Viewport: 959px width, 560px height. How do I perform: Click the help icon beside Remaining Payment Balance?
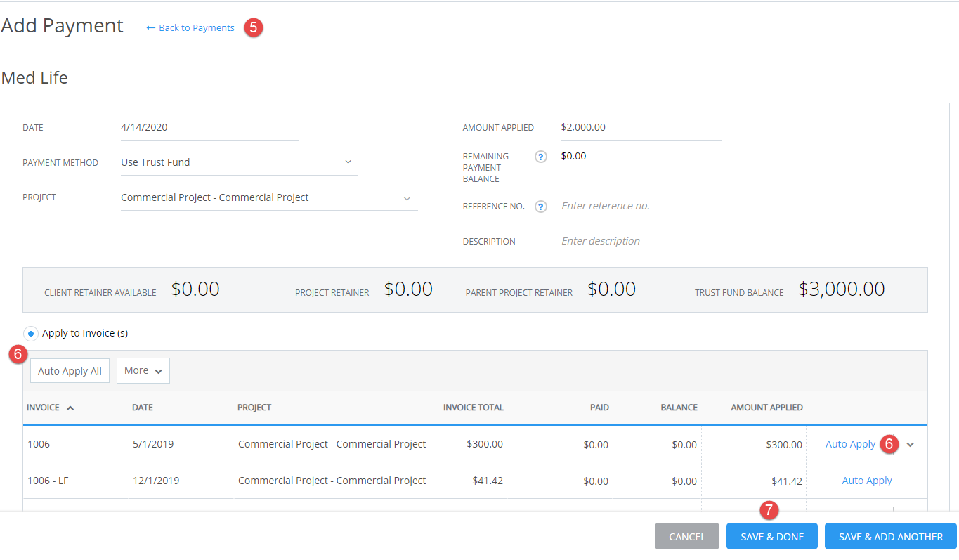pos(540,156)
